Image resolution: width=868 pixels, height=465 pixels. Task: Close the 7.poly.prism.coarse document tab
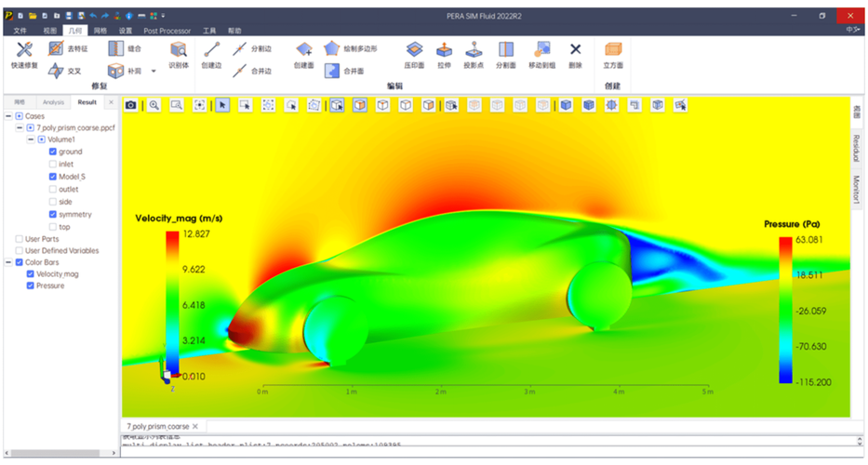194,426
